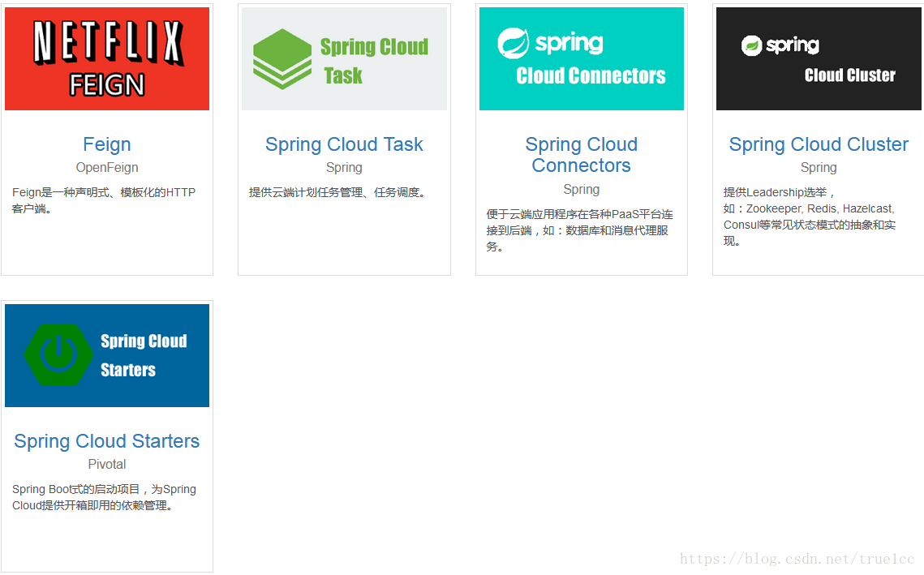Screen dimensions: 924x575
Task: Click the green power hexagon Starters icon
Action: pyautogui.click(x=58, y=354)
